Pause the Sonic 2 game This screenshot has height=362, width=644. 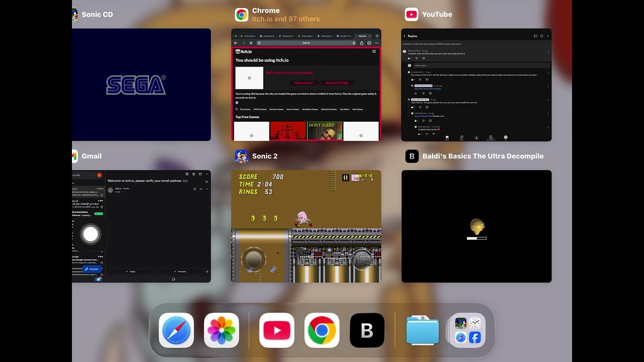(x=346, y=177)
